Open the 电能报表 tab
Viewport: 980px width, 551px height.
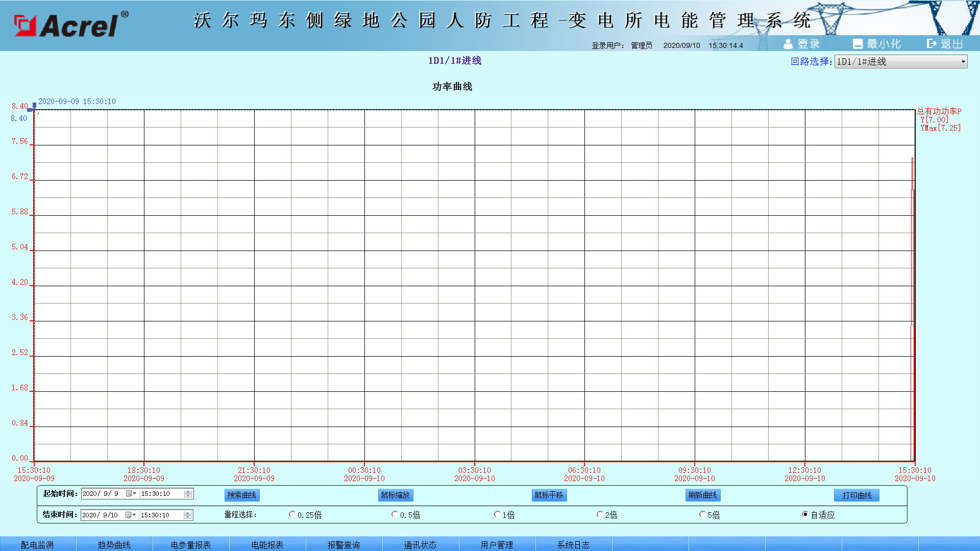[267, 544]
